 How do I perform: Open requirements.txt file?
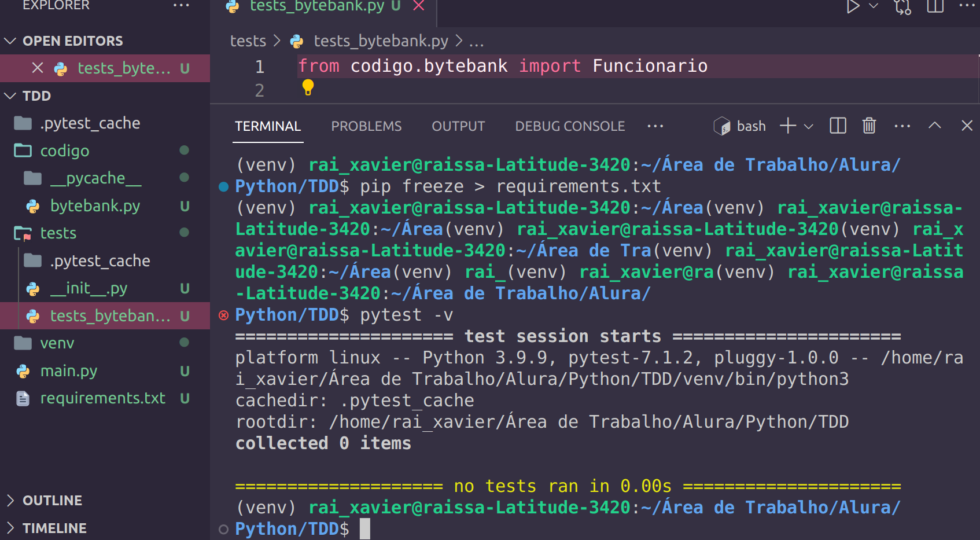tap(102, 398)
